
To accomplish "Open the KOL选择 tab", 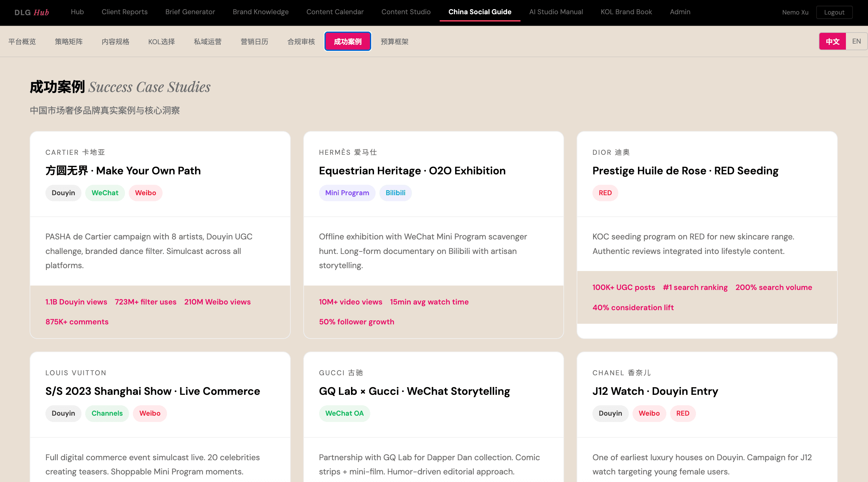I will pos(161,41).
